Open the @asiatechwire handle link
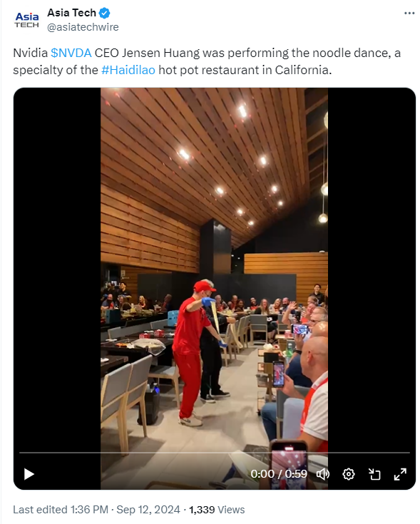Screen dimensions: 420x524 pos(83,27)
